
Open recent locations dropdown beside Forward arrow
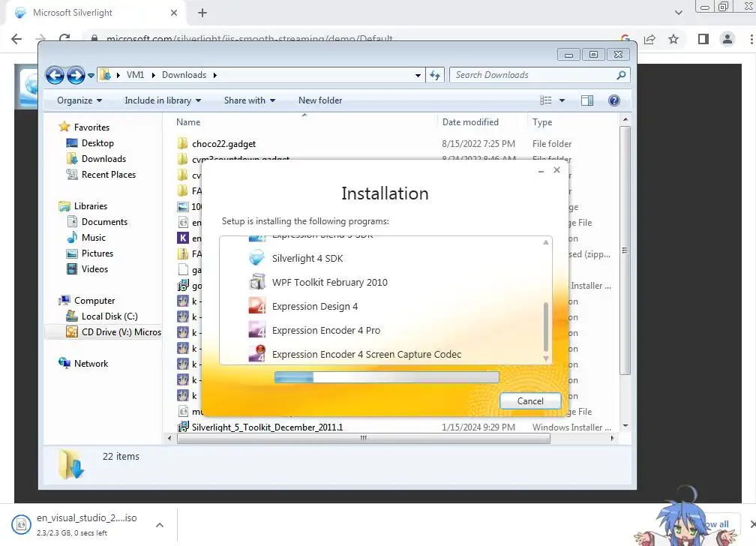tap(91, 76)
